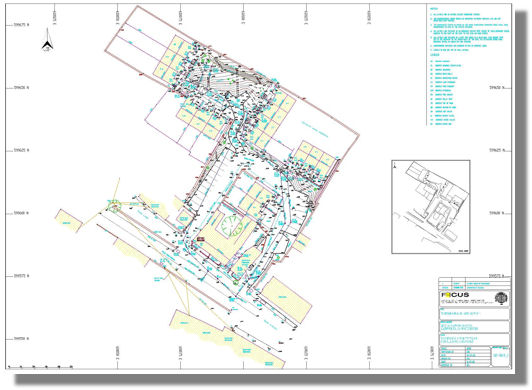Click the project title box below FOCUS logo

click(x=474, y=314)
